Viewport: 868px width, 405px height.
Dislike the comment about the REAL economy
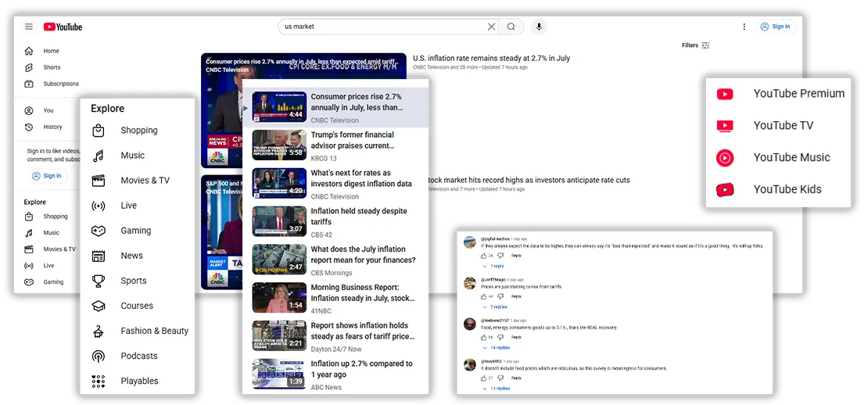(500, 337)
